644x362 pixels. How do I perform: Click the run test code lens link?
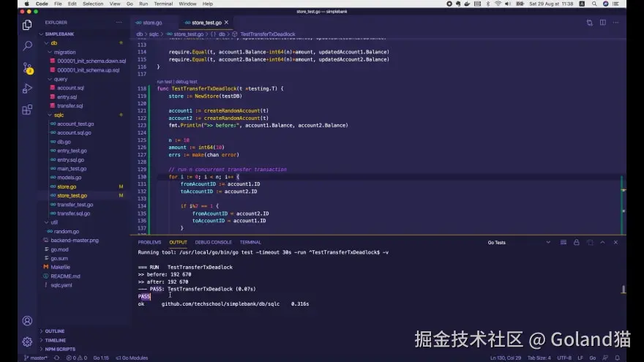coord(164,82)
